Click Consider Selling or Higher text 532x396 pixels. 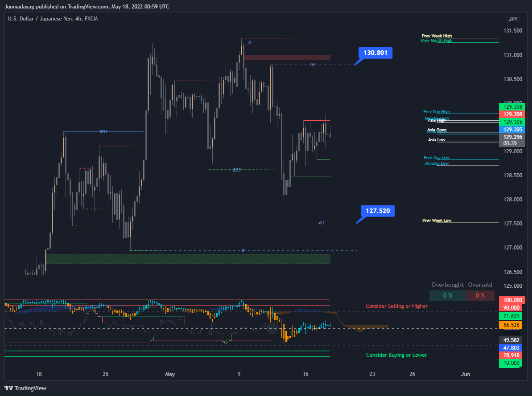[396, 306]
